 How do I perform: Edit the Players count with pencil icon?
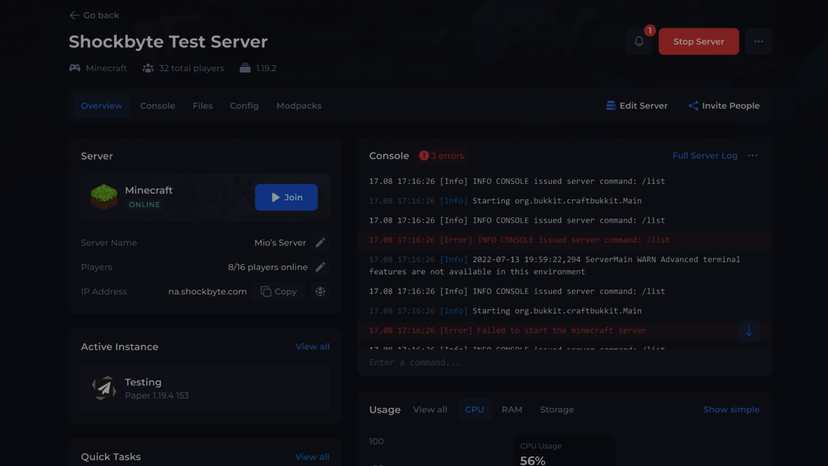point(321,267)
